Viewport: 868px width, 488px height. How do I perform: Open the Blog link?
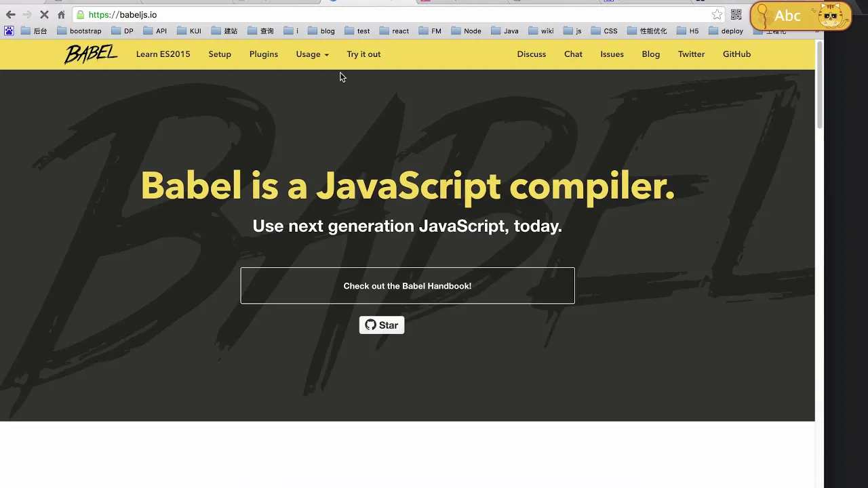pyautogui.click(x=651, y=54)
